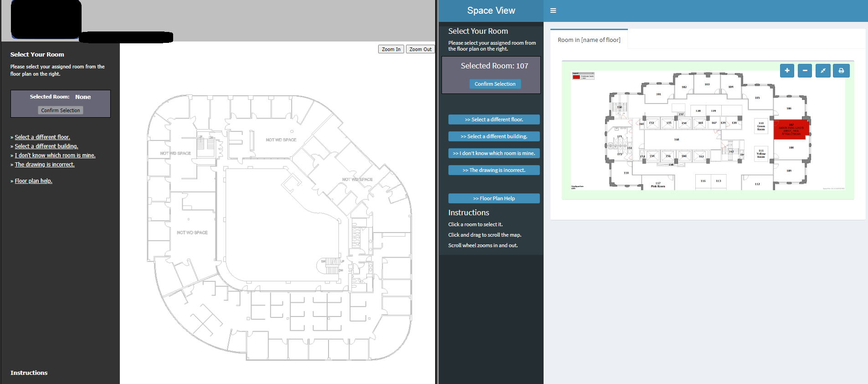Select room 111 Yellow Room on map
The height and width of the screenshot is (384, 868).
[x=761, y=153]
